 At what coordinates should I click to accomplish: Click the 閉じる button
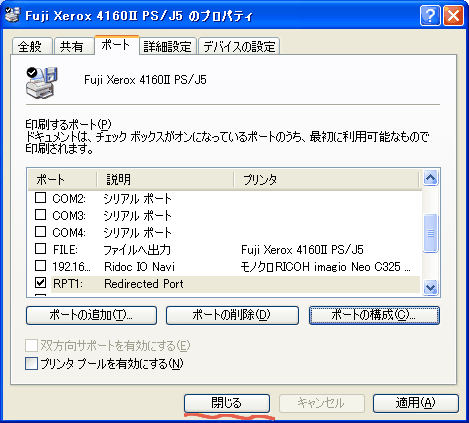pyautogui.click(x=227, y=403)
